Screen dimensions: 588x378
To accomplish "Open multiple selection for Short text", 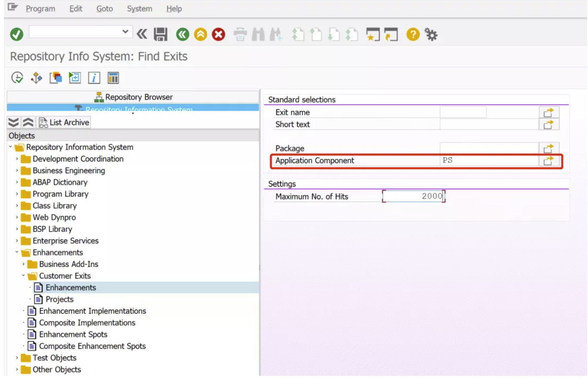I will pyautogui.click(x=549, y=124).
